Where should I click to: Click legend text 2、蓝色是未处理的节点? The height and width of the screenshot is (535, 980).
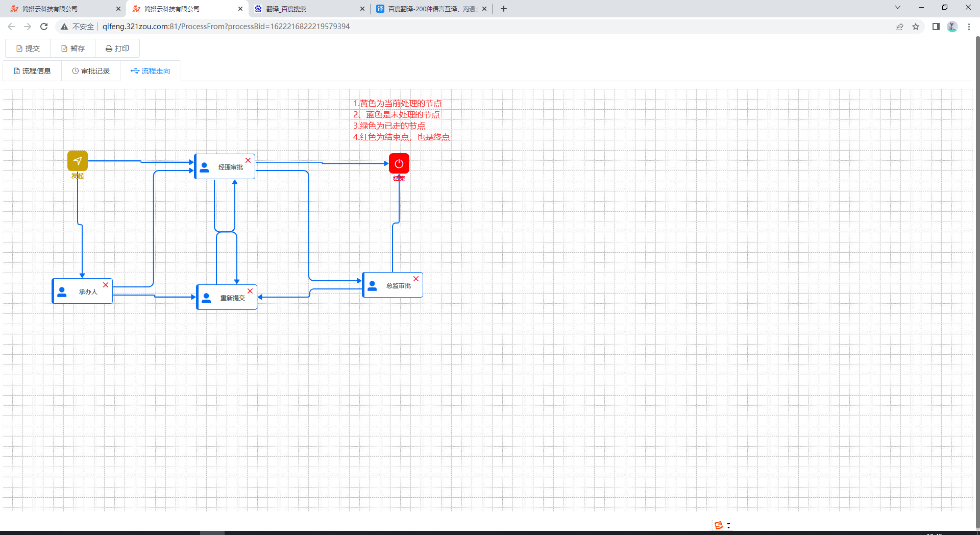click(397, 115)
